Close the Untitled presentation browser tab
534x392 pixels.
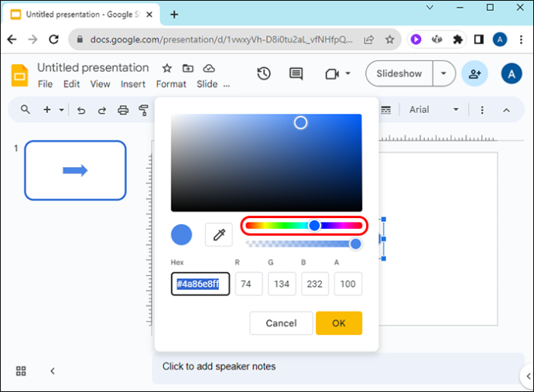coord(149,14)
